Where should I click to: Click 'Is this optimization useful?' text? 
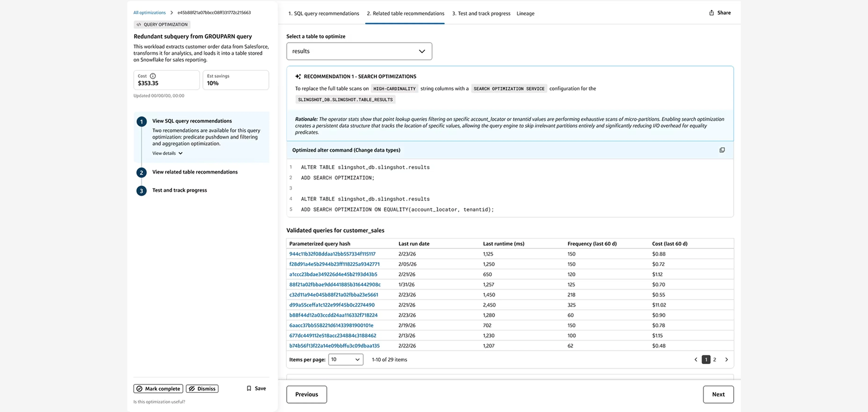tap(159, 401)
